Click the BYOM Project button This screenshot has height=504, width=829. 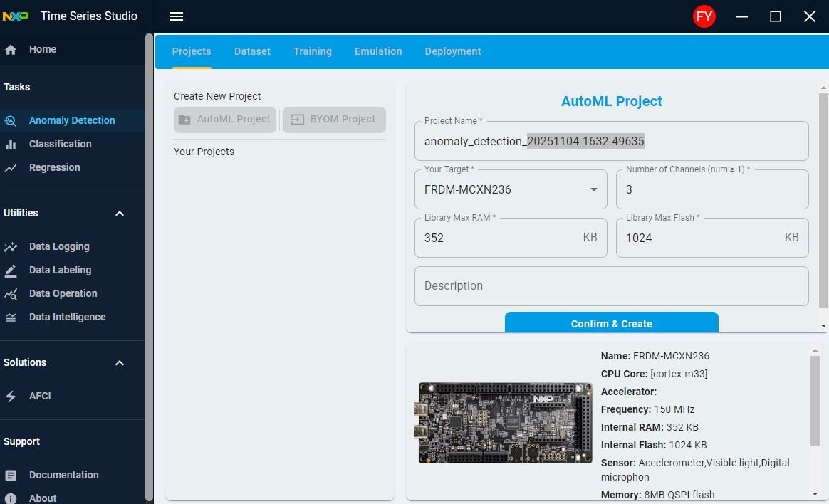[334, 120]
